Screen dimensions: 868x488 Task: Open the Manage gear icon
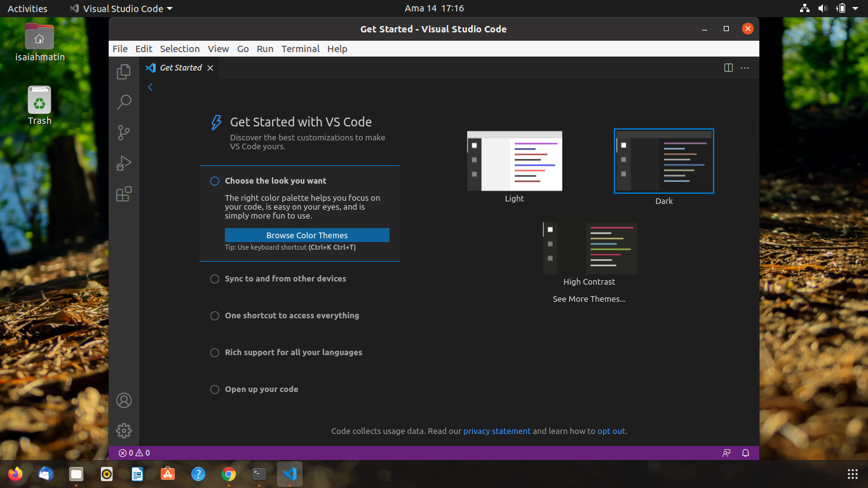(x=124, y=431)
